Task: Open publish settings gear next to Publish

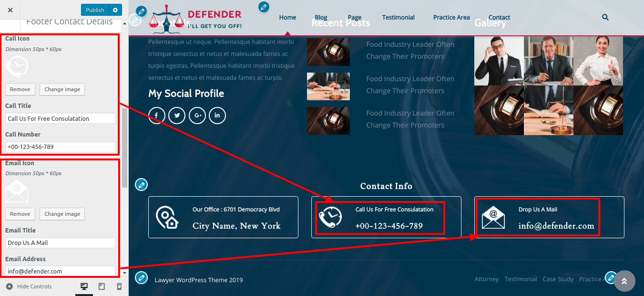Action: (116, 10)
